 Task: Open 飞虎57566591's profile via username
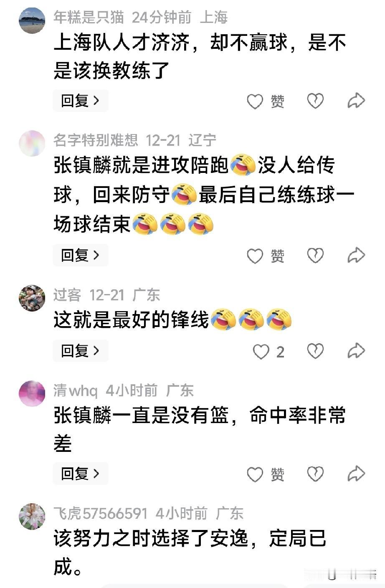click(100, 513)
